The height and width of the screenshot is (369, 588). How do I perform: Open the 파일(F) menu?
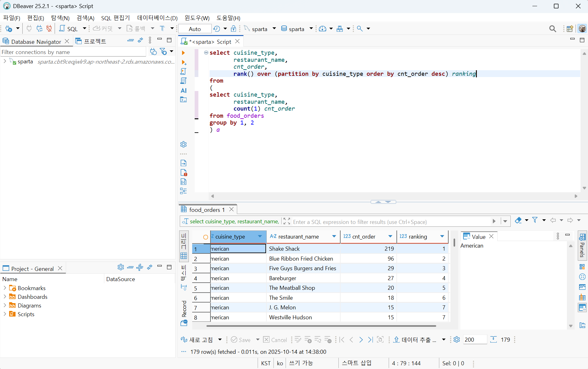pyautogui.click(x=11, y=18)
